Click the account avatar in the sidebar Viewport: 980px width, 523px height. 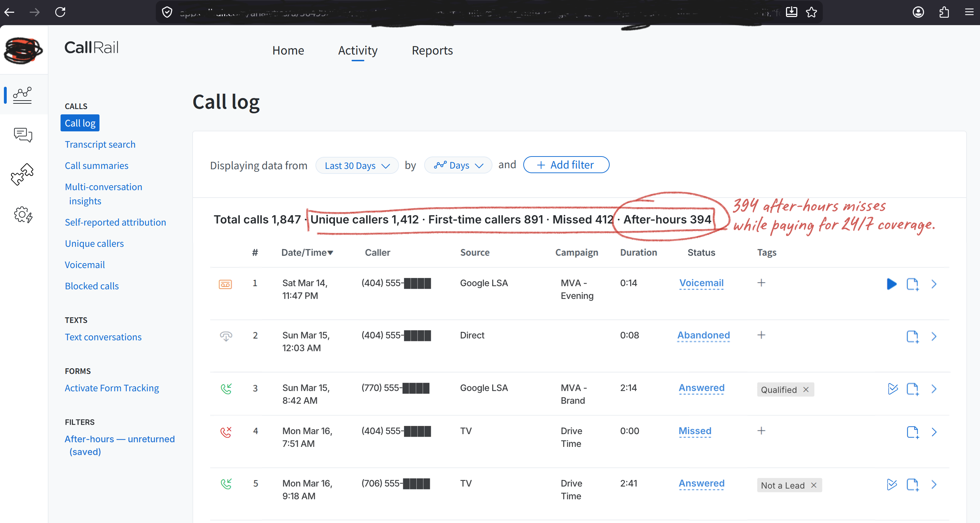click(23, 50)
